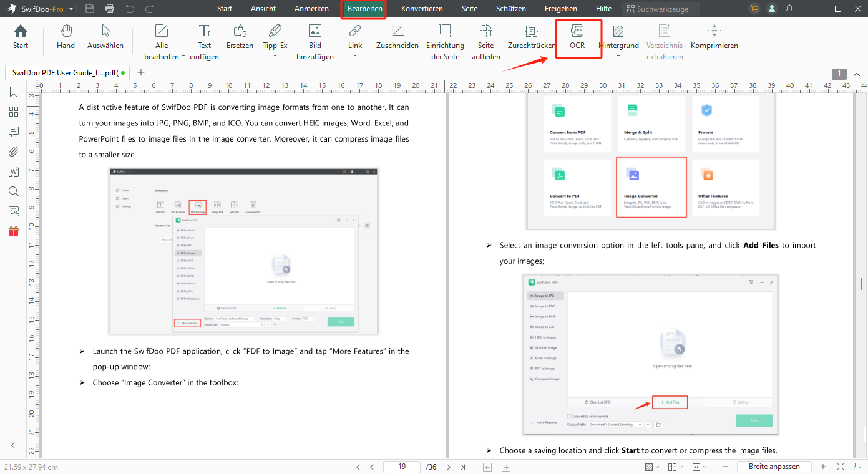Open the Hilfe tab
The image size is (868, 474).
click(x=603, y=9)
